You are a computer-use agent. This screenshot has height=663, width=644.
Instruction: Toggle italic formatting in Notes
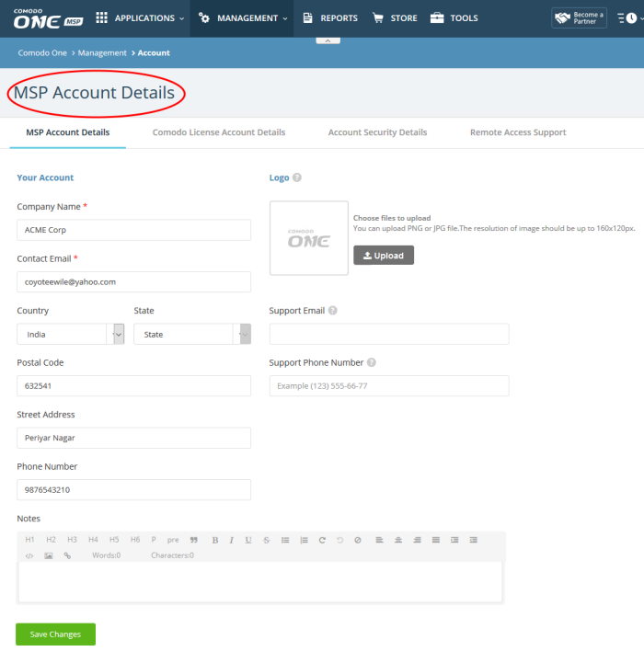tap(232, 540)
